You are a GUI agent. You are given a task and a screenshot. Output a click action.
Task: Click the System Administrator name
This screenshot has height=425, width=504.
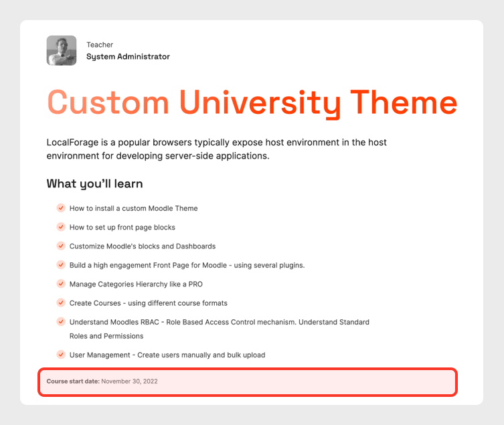(128, 57)
